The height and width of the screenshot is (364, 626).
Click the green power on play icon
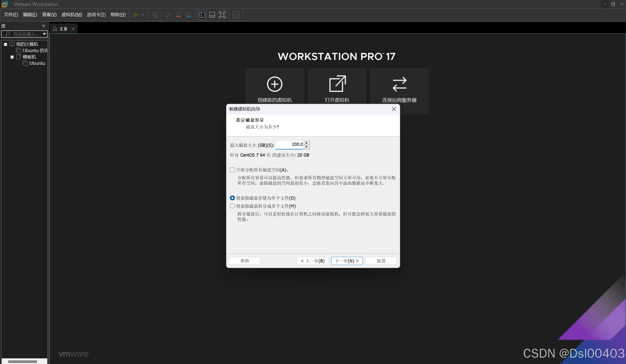tap(136, 15)
